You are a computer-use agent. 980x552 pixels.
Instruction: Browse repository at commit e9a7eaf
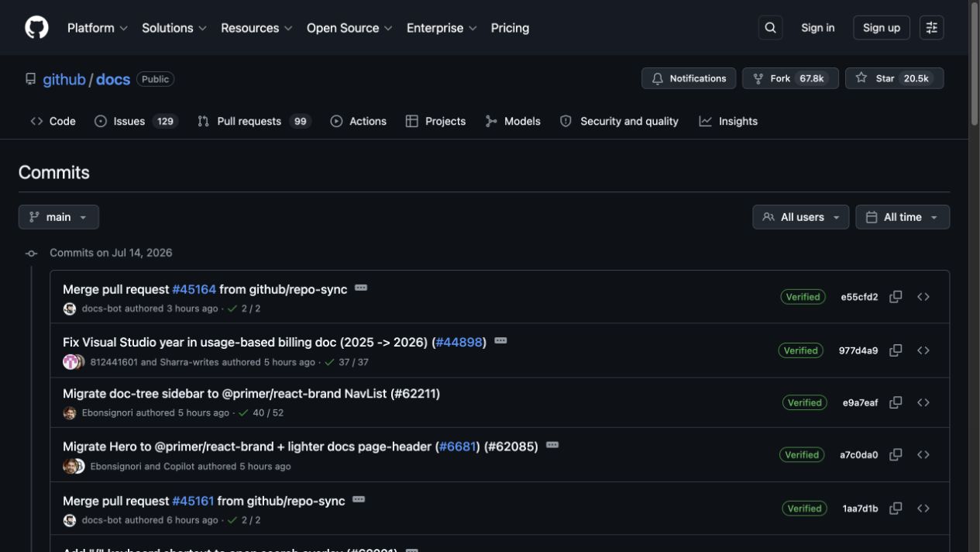[923, 402]
